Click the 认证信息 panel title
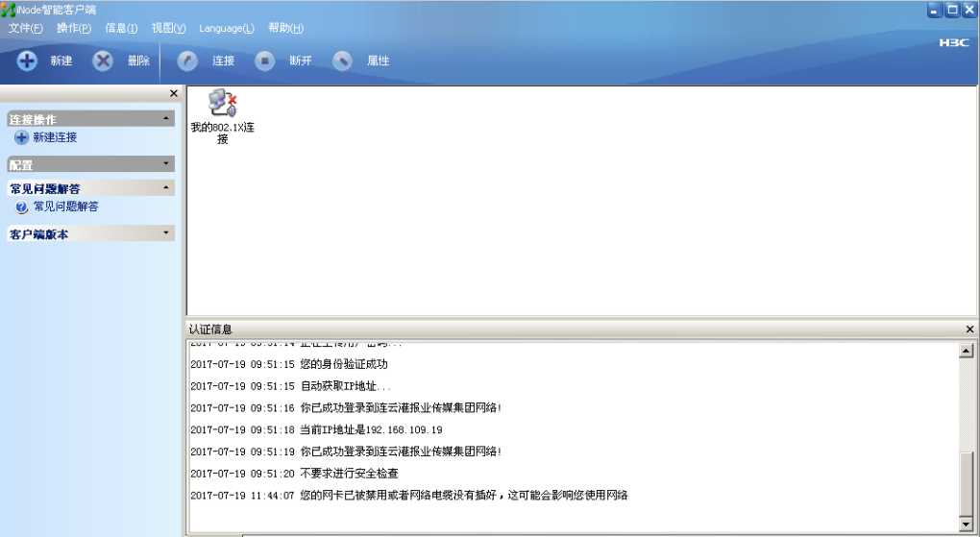The height and width of the screenshot is (537, 980). pyautogui.click(x=210, y=329)
